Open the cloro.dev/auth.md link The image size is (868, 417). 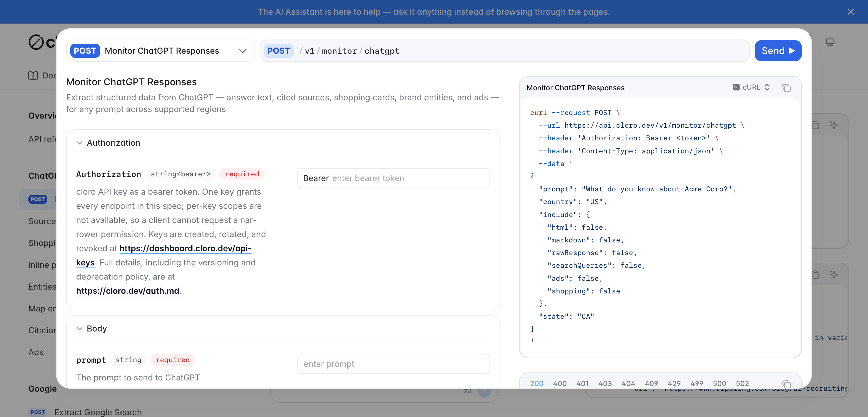[128, 291]
